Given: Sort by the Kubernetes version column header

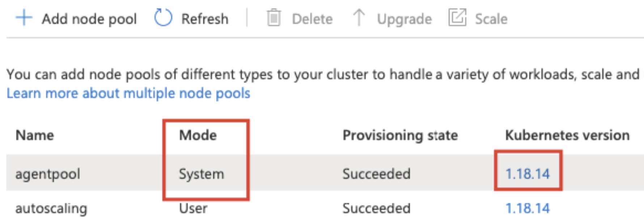Looking at the screenshot, I should (x=567, y=135).
